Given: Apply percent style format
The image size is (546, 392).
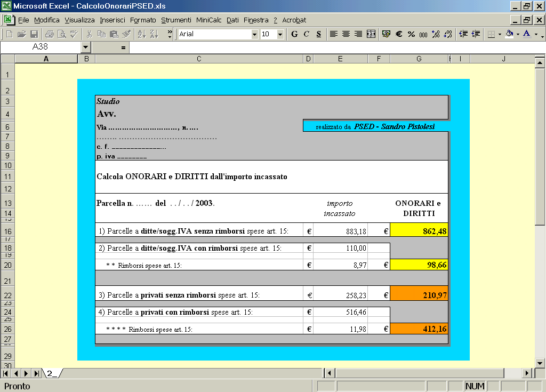Looking at the screenshot, I should pyautogui.click(x=411, y=34).
